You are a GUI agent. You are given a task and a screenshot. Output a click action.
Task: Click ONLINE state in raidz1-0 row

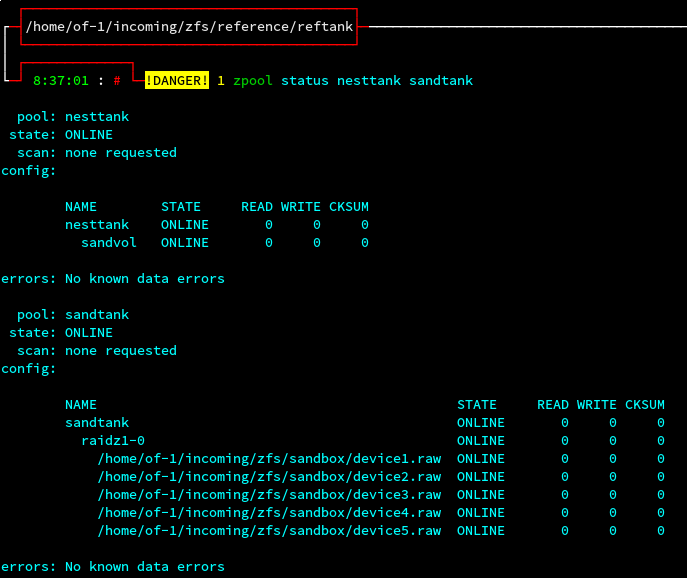(x=481, y=441)
